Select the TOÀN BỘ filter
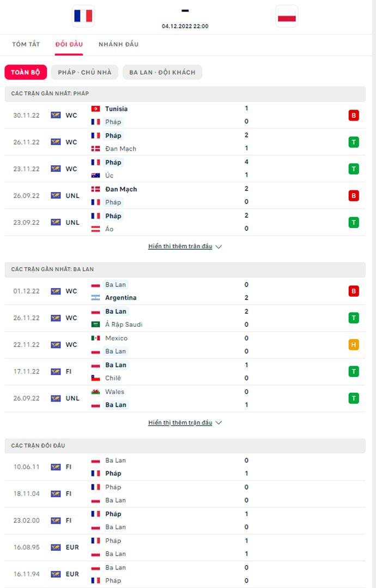376x588 pixels. click(26, 73)
